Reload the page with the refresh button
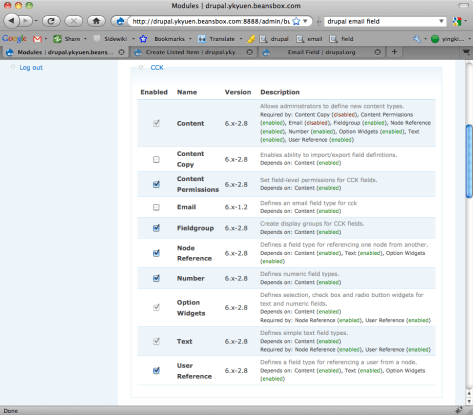This screenshot has height=415, width=473. click(x=51, y=21)
